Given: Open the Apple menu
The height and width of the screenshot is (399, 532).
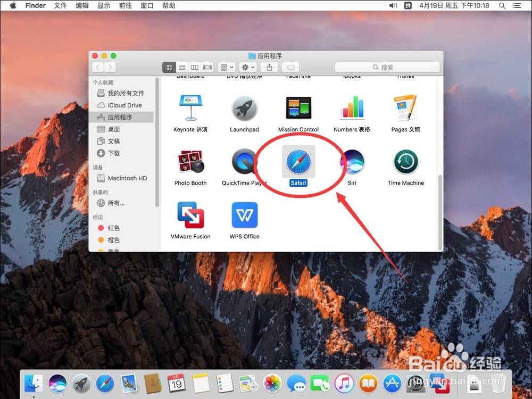Looking at the screenshot, I should coord(13,5).
